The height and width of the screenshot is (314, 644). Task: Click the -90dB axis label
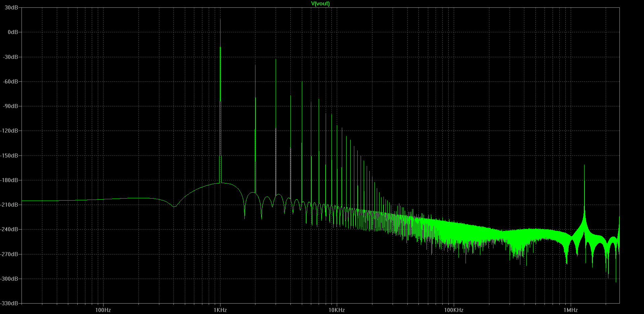click(10, 106)
